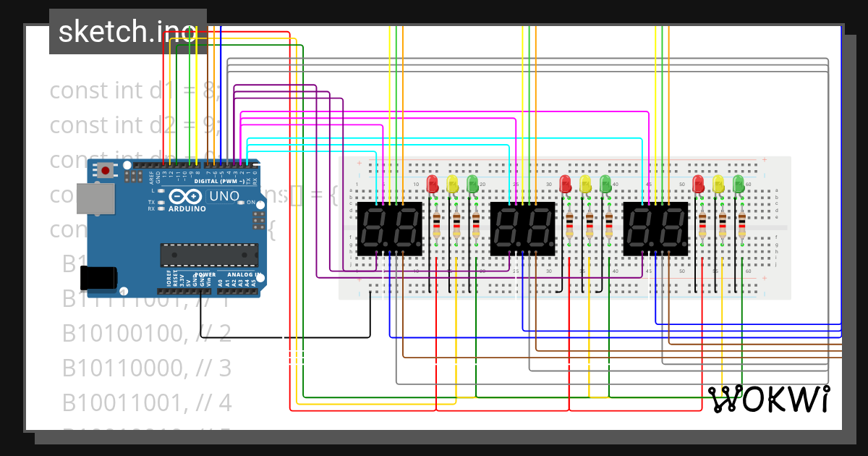Click the rightmost dual 7-segment display
Viewport: 868px width, 456px height.
click(x=655, y=228)
